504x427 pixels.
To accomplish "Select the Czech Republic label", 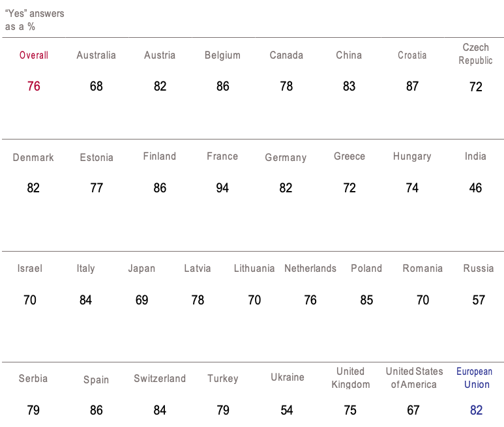I will (x=475, y=54).
